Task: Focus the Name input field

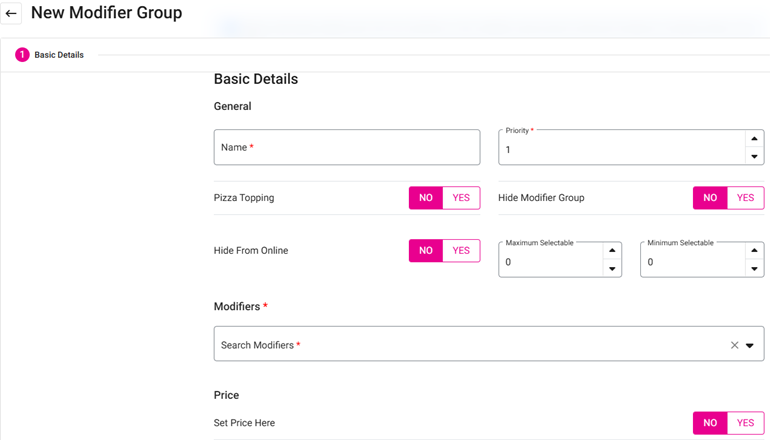Action: pos(346,148)
